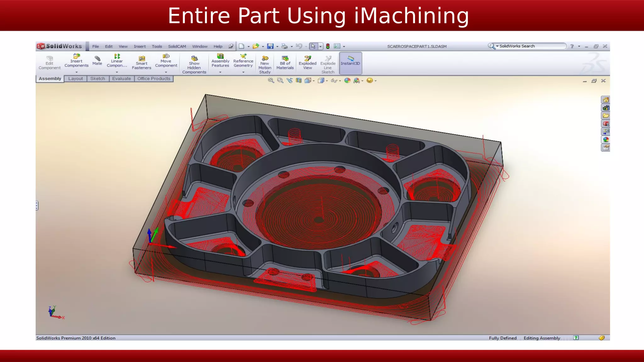Expand Save dropdown arrow
Viewport: 644px width, 362px height.
coord(277,47)
